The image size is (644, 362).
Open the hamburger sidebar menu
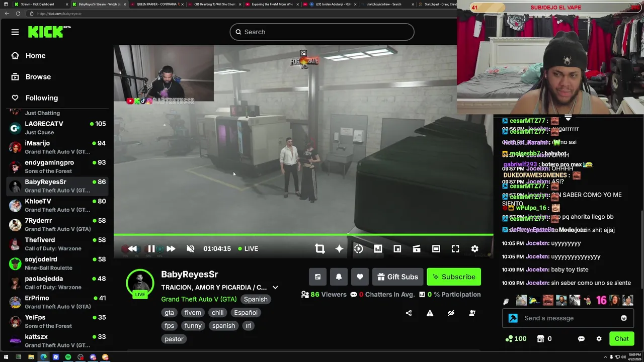pos(15,32)
